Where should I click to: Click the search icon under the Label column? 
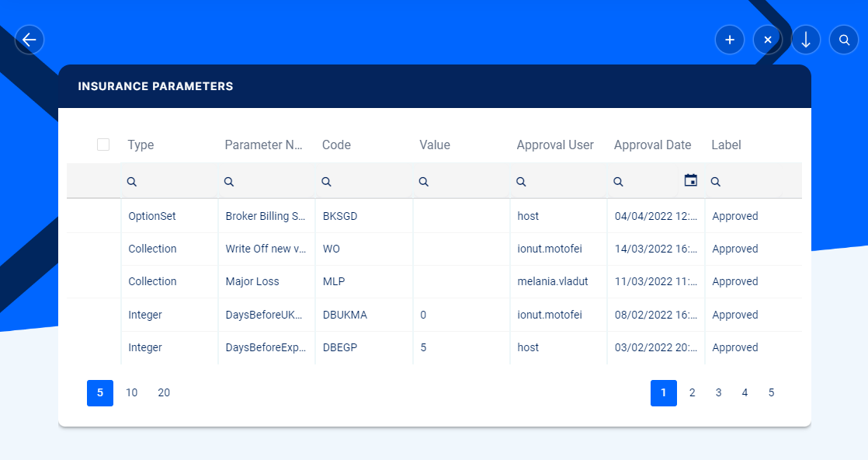tap(716, 181)
